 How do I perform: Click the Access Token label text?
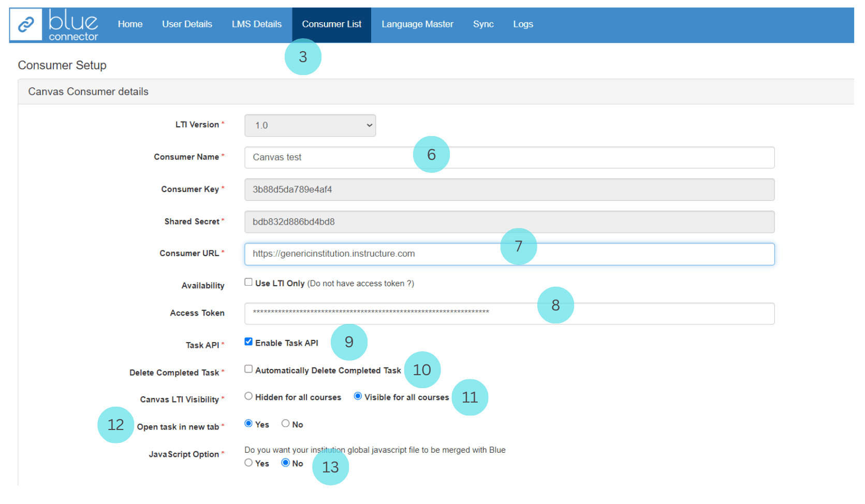[x=197, y=313]
